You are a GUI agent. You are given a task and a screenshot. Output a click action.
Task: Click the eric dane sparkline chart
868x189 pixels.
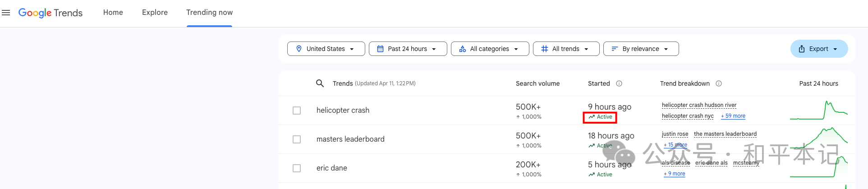pyautogui.click(x=819, y=167)
